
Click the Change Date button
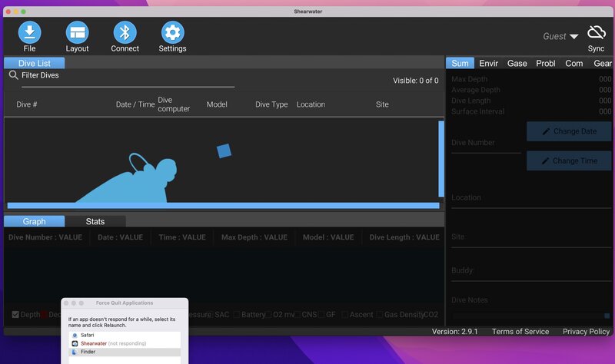(569, 131)
